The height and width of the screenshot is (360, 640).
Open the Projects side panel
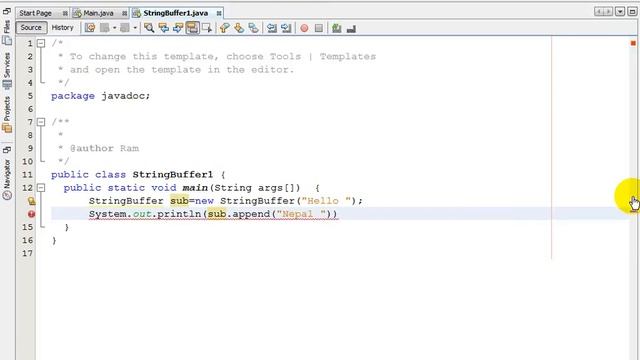click(7, 114)
